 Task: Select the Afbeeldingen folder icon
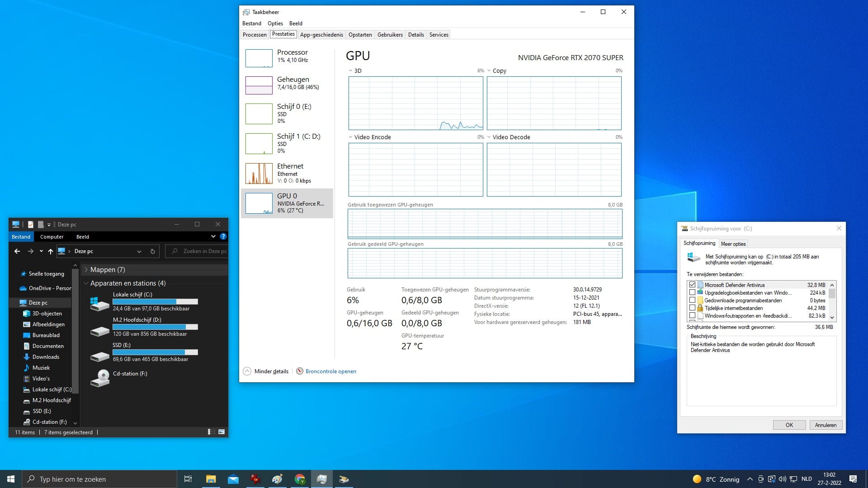[x=27, y=324]
